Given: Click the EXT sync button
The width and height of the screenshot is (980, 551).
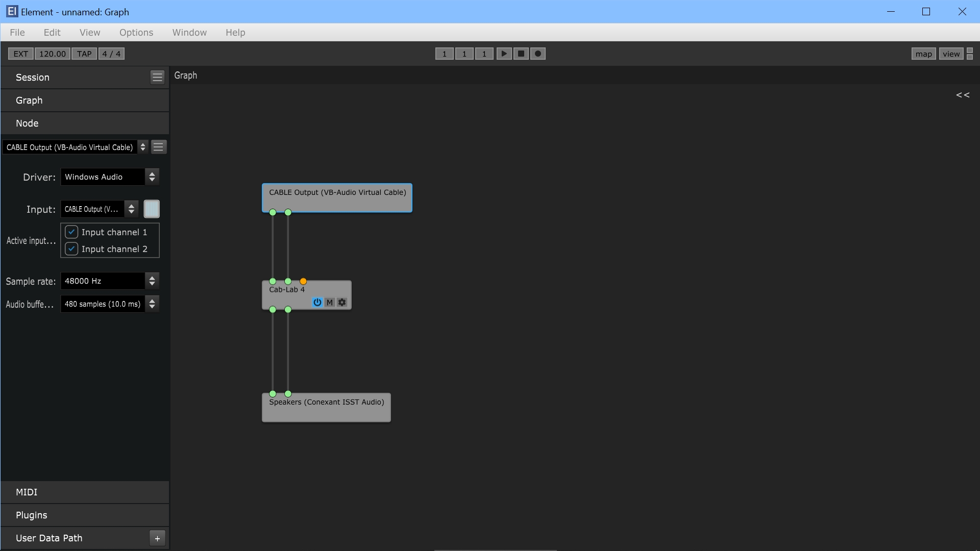Looking at the screenshot, I should point(20,53).
